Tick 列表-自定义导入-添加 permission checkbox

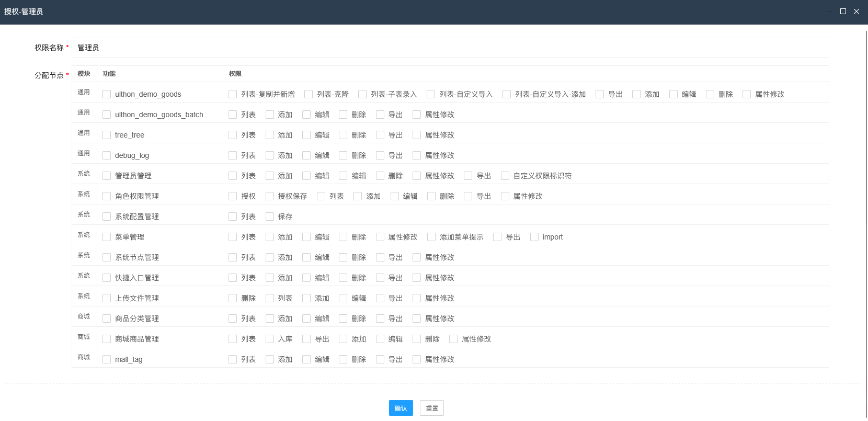(x=507, y=94)
